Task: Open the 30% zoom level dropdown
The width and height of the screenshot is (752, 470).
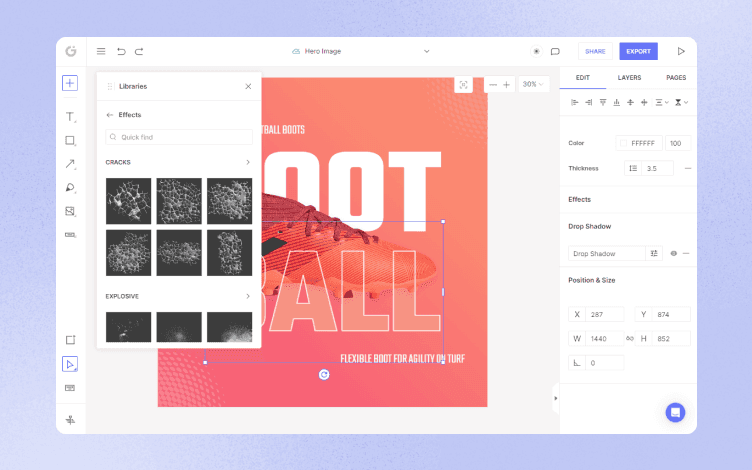Action: [533, 84]
